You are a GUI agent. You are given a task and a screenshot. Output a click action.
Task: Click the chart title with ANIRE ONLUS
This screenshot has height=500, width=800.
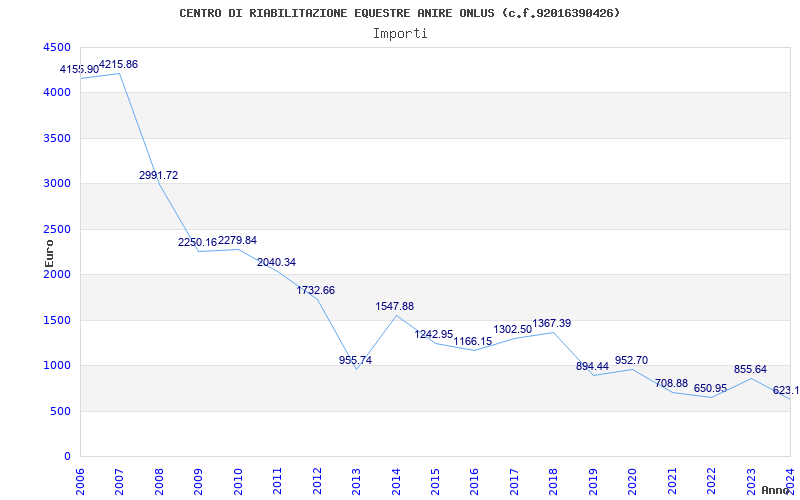(x=400, y=13)
